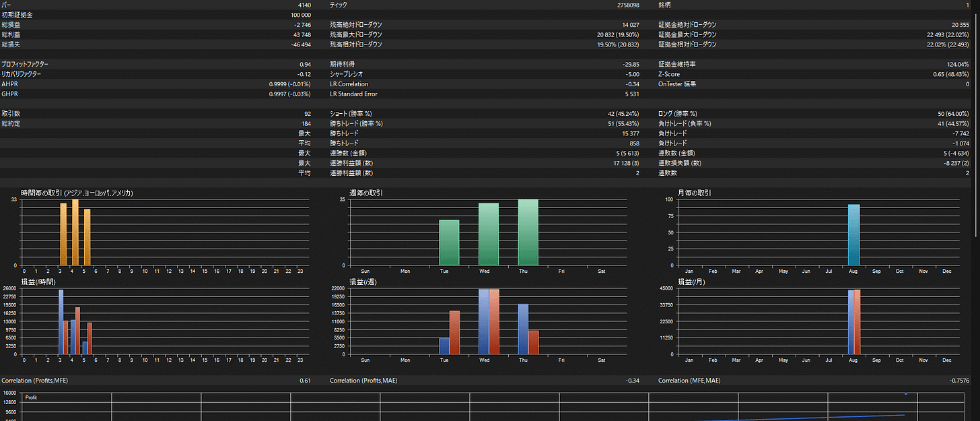Select the largest loss value -7 742
The width and height of the screenshot is (980, 421).
961,133
